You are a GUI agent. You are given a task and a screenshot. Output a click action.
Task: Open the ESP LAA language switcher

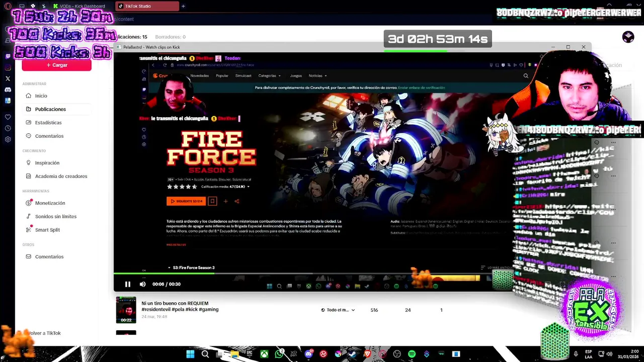[589, 354]
